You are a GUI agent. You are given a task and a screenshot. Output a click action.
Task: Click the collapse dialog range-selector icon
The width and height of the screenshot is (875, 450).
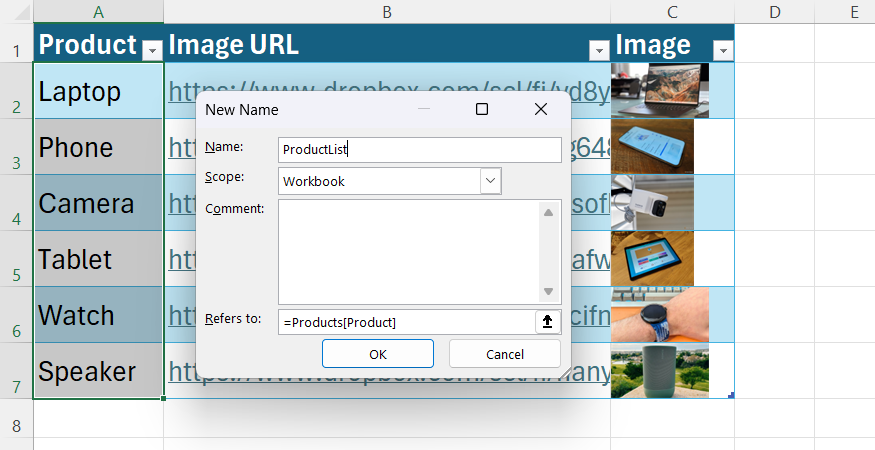coord(547,322)
